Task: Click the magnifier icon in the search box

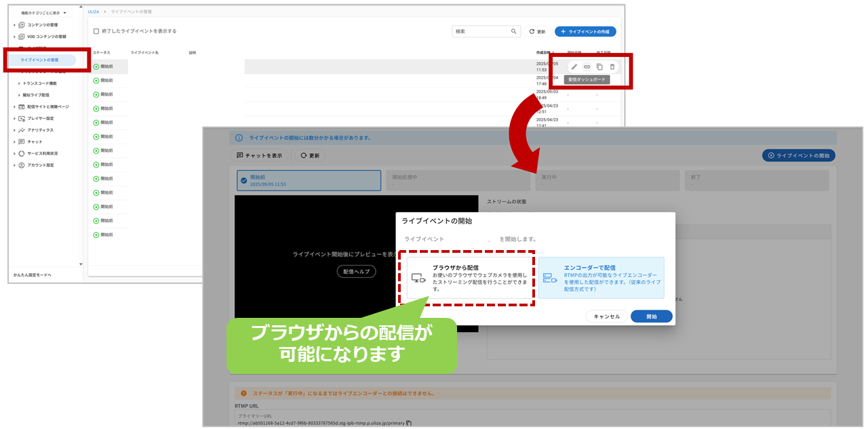Action: tap(514, 31)
